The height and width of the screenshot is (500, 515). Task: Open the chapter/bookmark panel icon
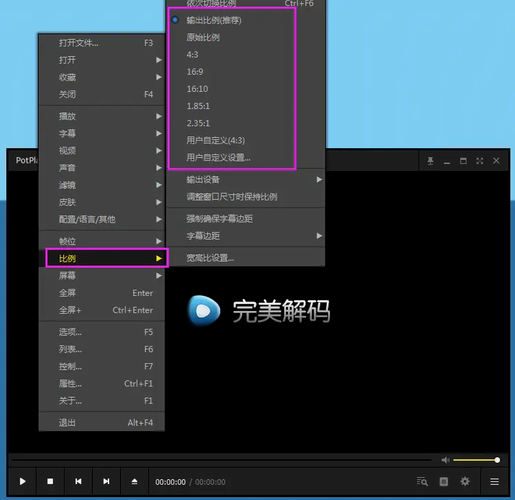(444, 482)
